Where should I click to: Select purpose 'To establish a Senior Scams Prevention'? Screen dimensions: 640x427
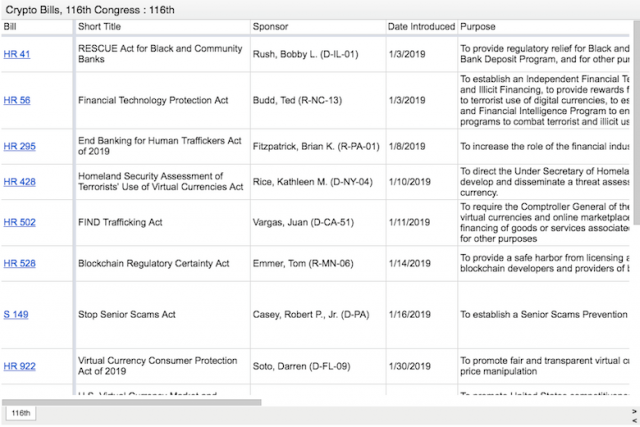(544, 314)
